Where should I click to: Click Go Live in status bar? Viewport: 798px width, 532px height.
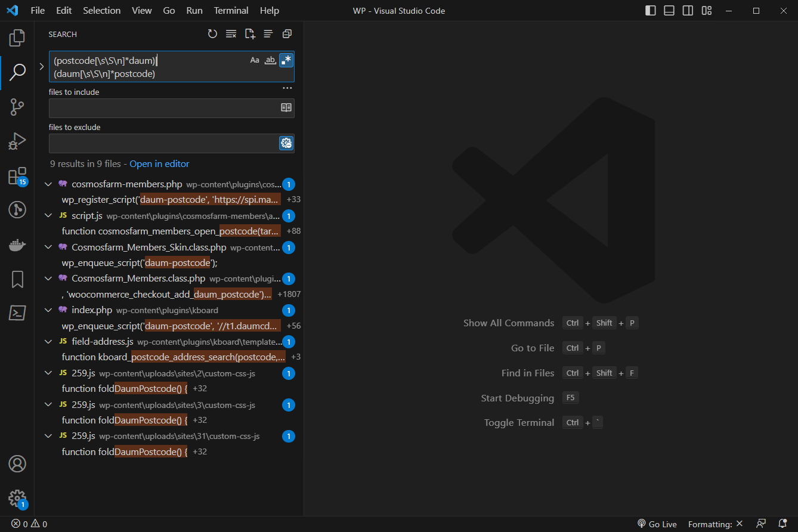click(x=657, y=524)
